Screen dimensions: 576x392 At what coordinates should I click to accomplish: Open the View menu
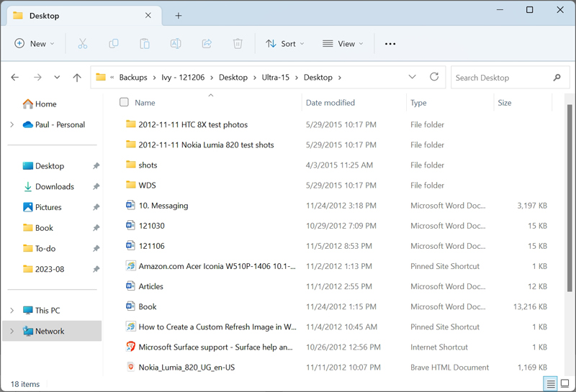343,44
